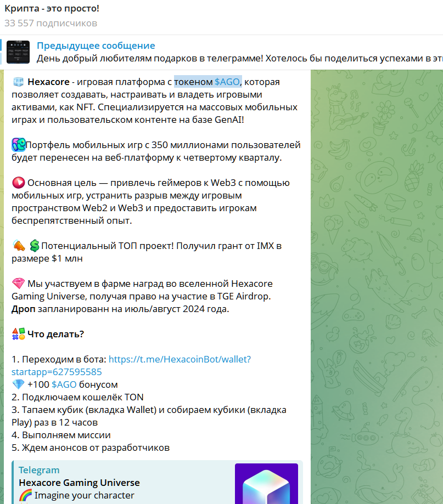Click the colored shapes emoji before Что делать
The image size is (443, 504).
point(18,334)
